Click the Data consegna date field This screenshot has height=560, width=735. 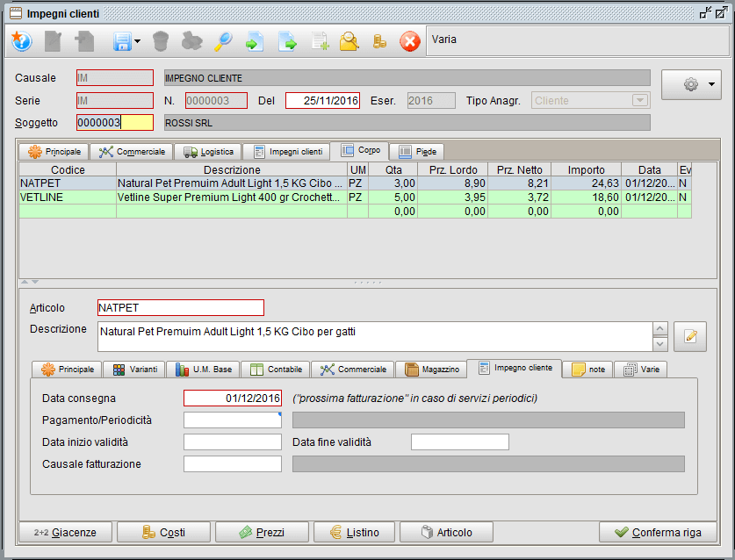233,398
